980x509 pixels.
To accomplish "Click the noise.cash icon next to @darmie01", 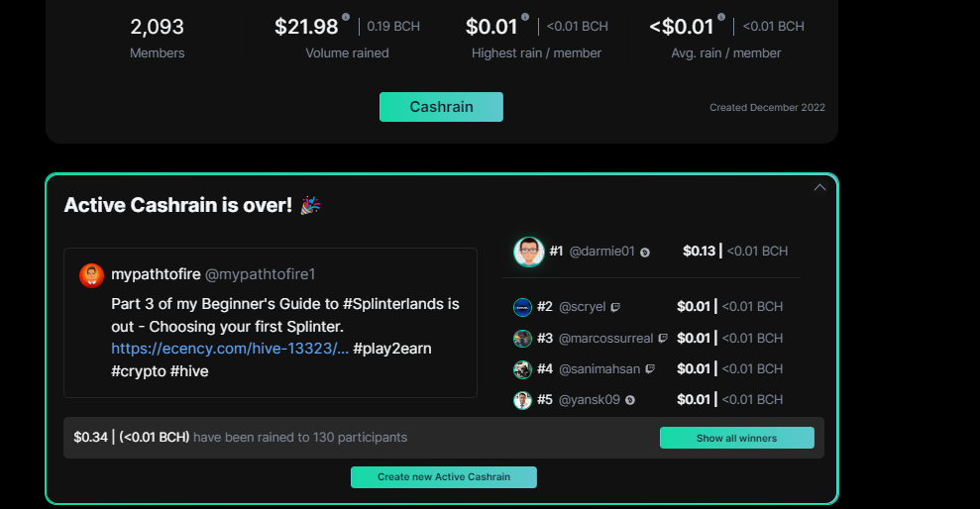I will click(645, 253).
